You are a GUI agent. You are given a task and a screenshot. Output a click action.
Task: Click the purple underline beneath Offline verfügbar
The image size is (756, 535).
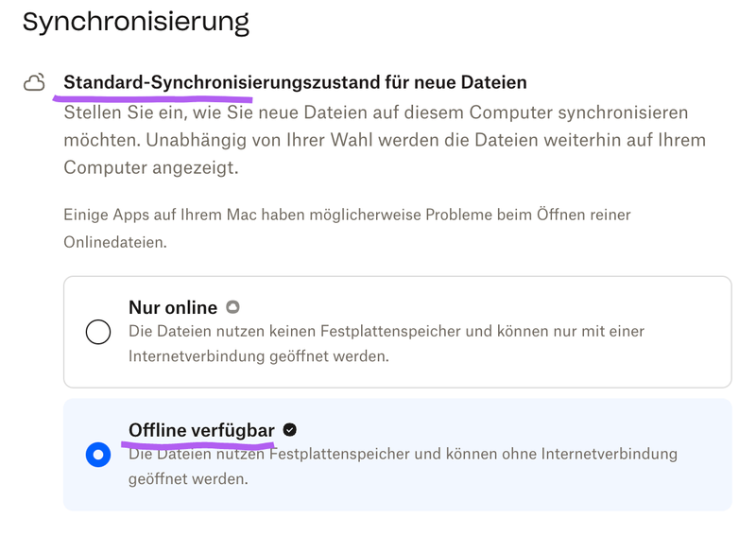click(201, 441)
